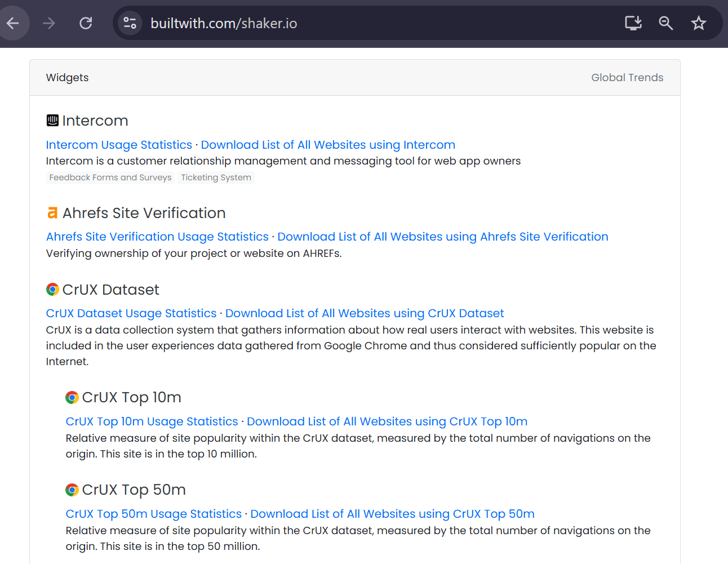Open site information icon in address bar

pos(130,23)
